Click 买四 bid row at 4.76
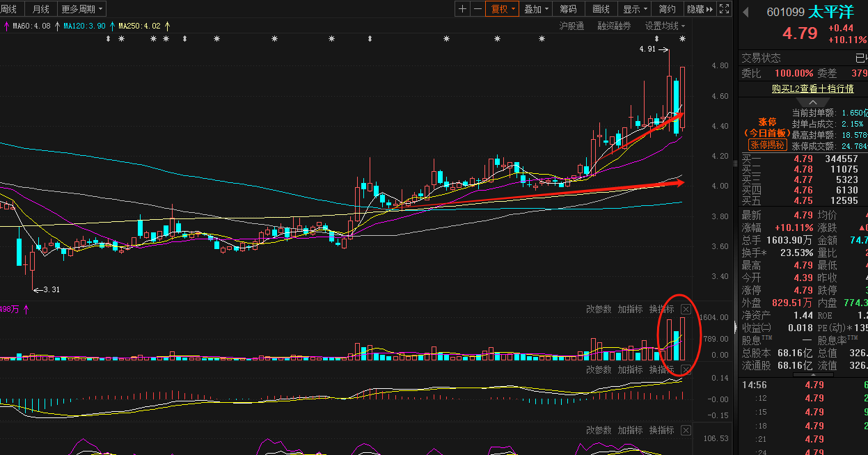868x455 pixels. [x=803, y=190]
